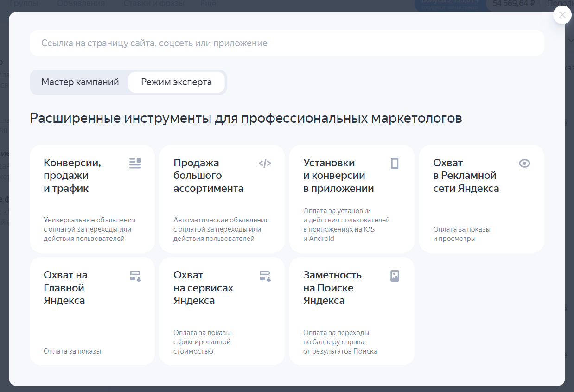Click the smartphone icon on Установки и конверсии
This screenshot has width=574, height=392.
395,163
